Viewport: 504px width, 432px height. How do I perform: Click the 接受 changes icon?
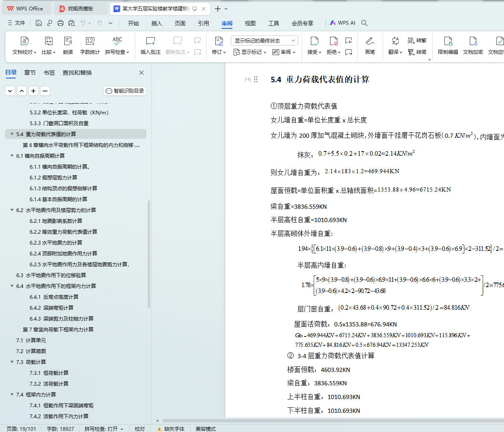(x=315, y=41)
